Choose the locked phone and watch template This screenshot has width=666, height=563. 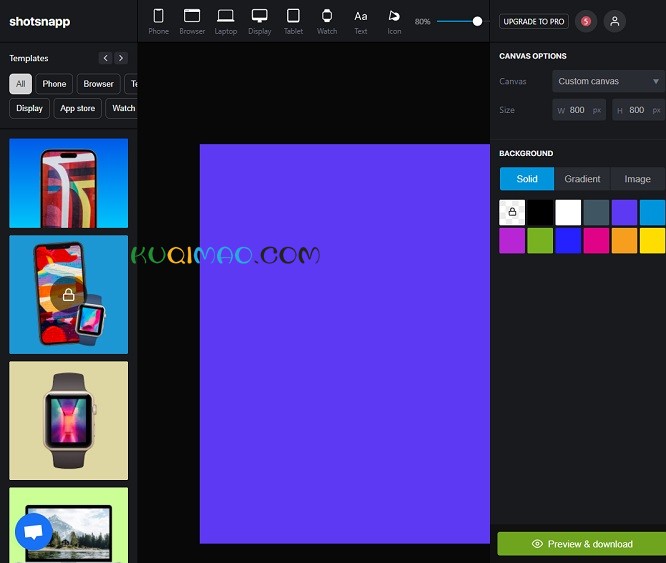click(68, 295)
